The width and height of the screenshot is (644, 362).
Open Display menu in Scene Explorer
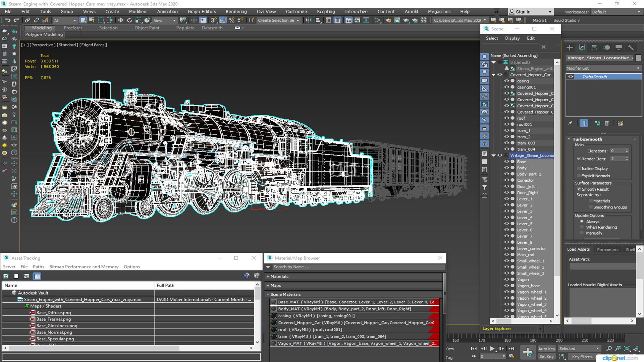pyautogui.click(x=513, y=38)
